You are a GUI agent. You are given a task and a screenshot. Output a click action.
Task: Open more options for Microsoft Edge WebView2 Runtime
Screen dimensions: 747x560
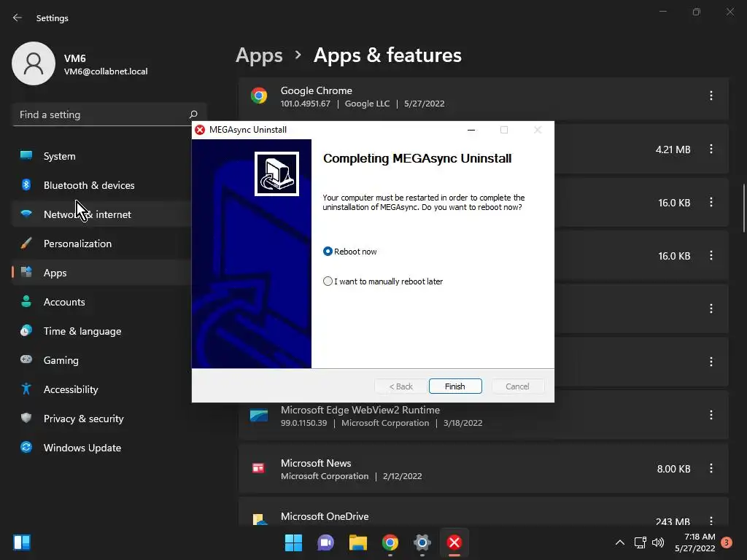(x=711, y=415)
